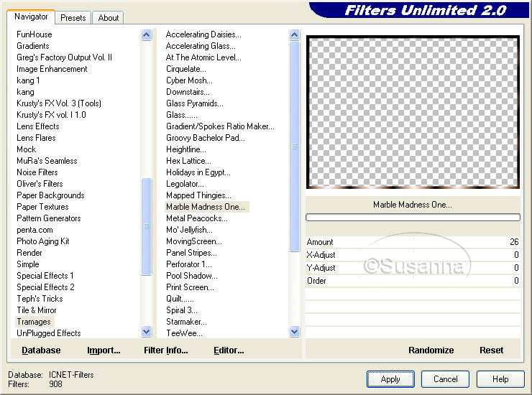The image size is (532, 395).
Task: Select Image Enhancement category
Action: (52, 69)
